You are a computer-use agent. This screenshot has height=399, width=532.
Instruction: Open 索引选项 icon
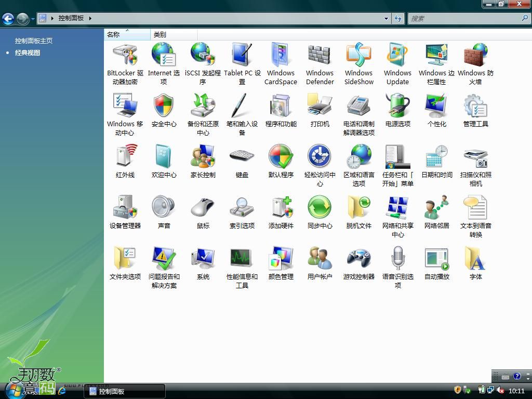point(242,207)
